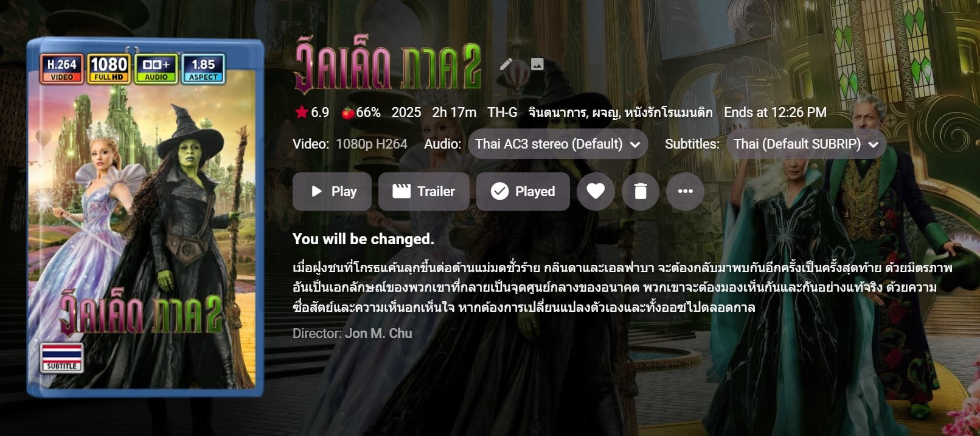Image resolution: width=980 pixels, height=436 pixels.
Task: Add movie to favorites with heart icon
Action: point(596,191)
